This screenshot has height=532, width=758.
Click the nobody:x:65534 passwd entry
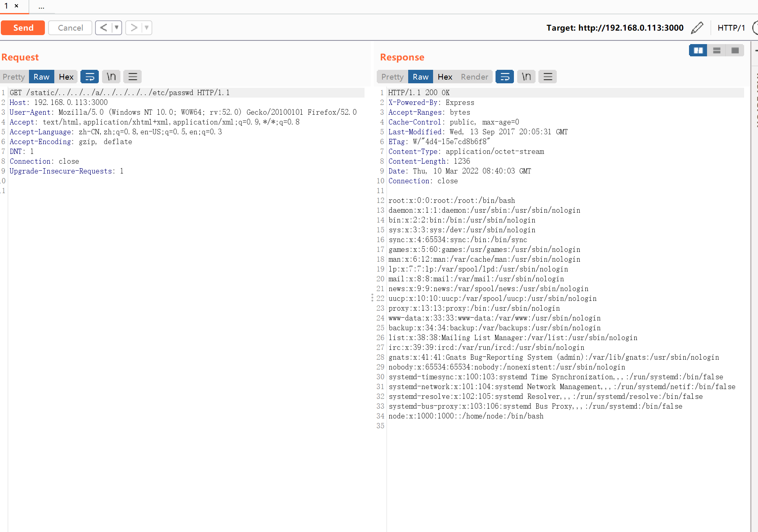507,367
